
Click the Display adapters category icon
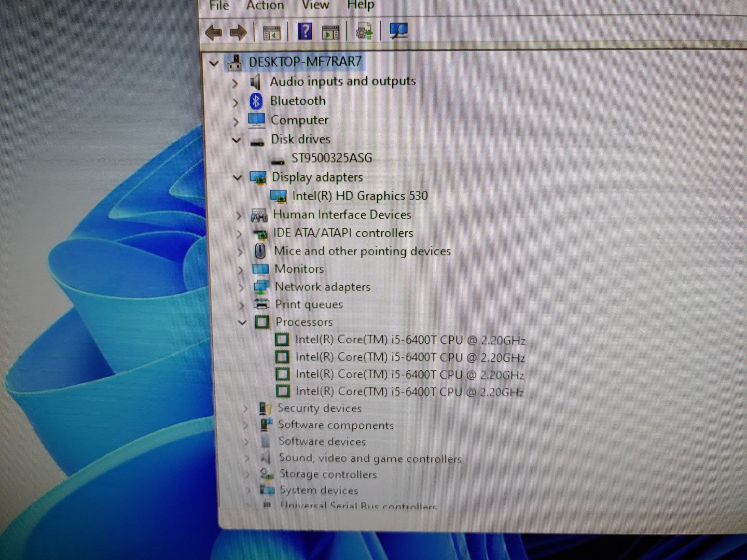(258, 177)
